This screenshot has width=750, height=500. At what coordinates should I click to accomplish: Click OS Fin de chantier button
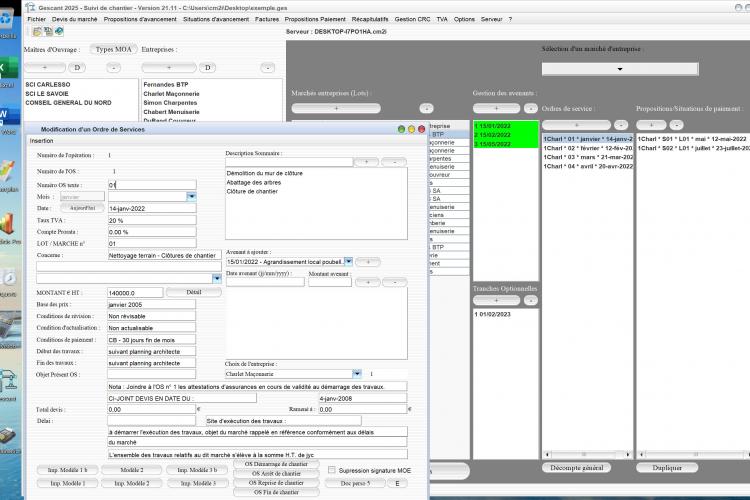click(276, 492)
